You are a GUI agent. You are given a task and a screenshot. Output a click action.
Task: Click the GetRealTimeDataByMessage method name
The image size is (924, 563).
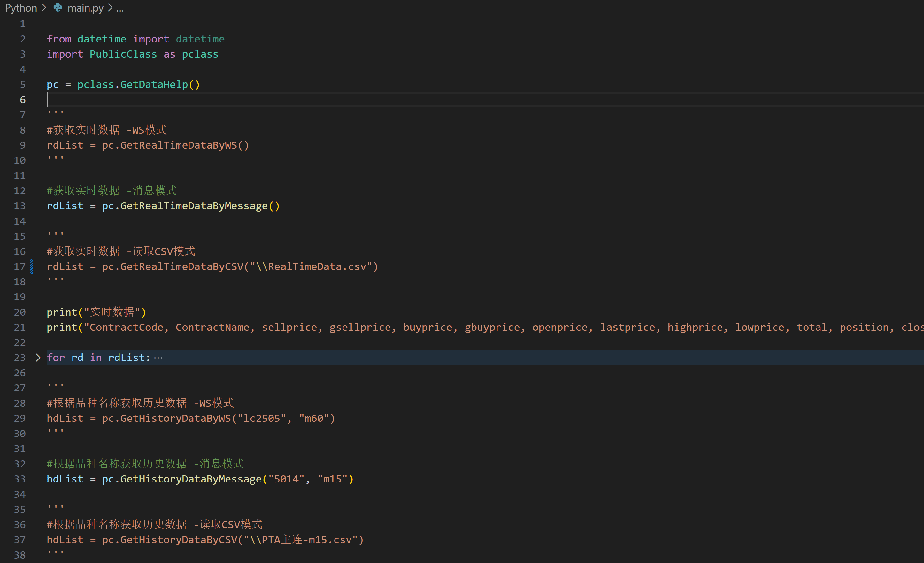[x=194, y=206]
